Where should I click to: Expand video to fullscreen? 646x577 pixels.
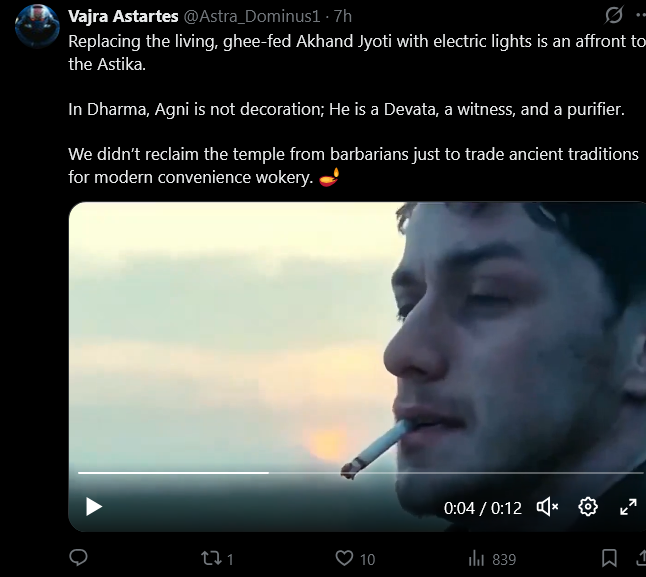[x=628, y=507]
